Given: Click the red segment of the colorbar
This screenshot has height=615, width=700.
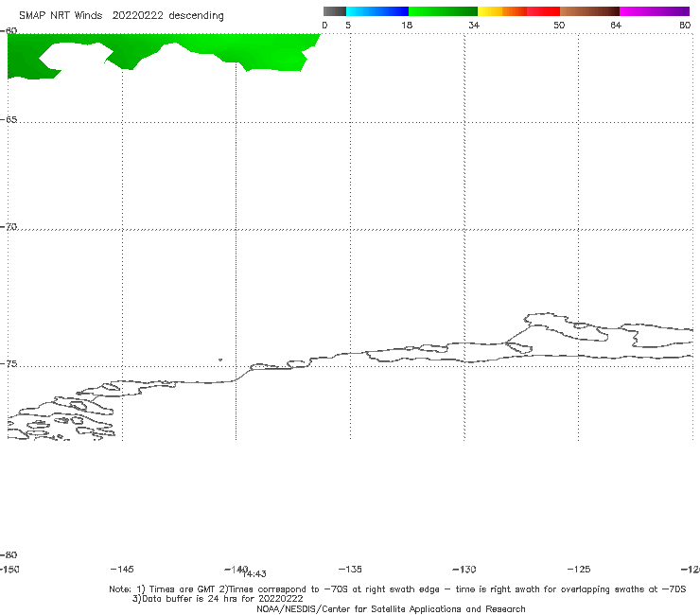Looking at the screenshot, I should 543,11.
